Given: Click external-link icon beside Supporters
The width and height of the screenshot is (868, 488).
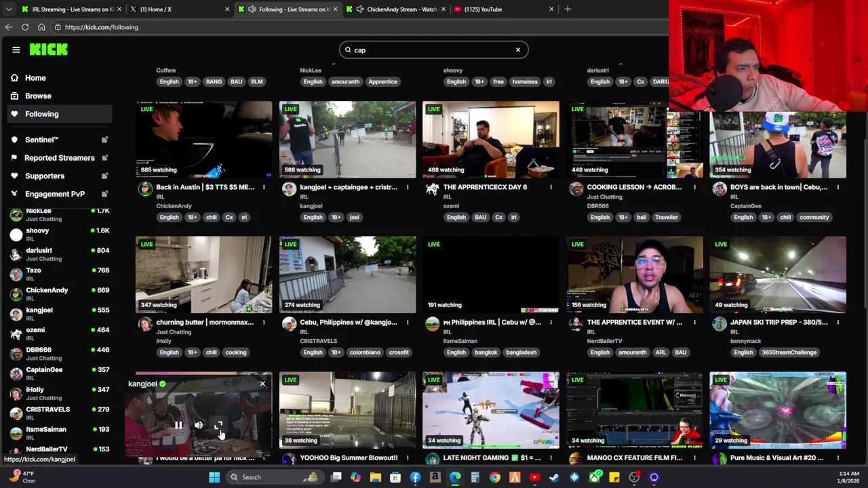Looking at the screenshot, I should tap(104, 176).
